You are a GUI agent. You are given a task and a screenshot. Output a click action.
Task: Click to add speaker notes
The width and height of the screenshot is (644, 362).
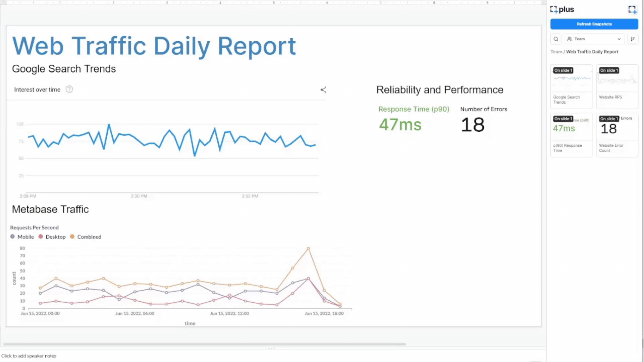tap(29, 356)
